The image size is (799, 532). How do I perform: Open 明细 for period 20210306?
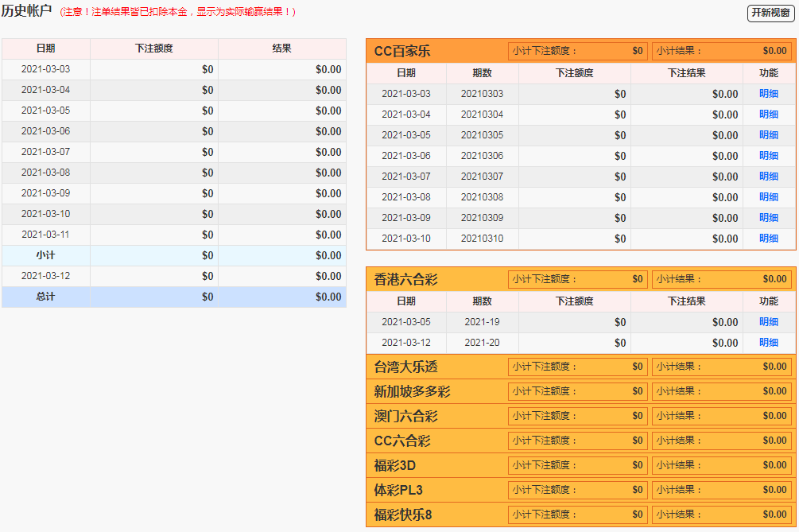(x=768, y=156)
